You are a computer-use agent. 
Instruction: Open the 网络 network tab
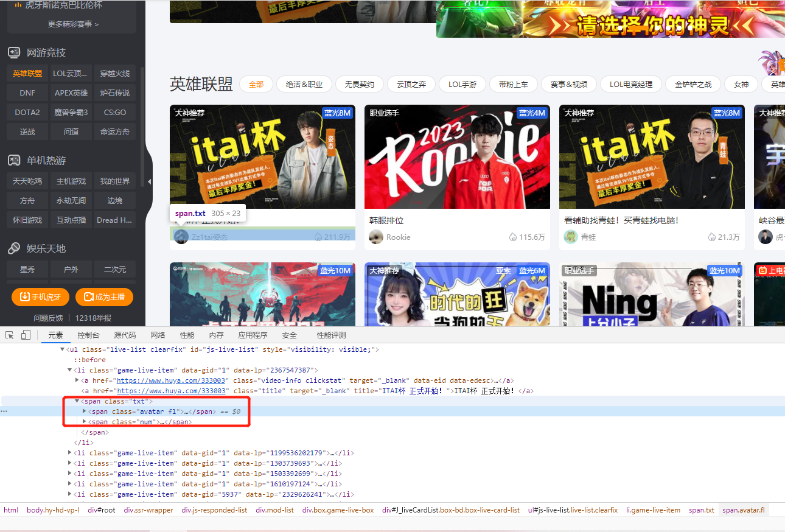pos(158,335)
